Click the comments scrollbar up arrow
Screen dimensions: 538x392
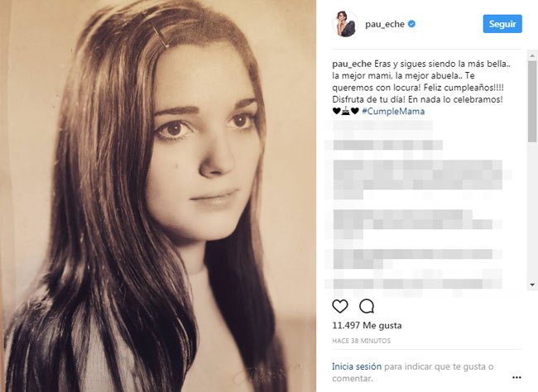pos(532,55)
